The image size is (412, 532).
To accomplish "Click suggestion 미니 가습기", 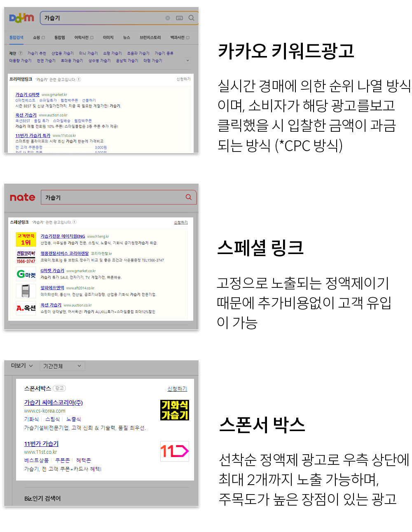I will click(89, 53).
